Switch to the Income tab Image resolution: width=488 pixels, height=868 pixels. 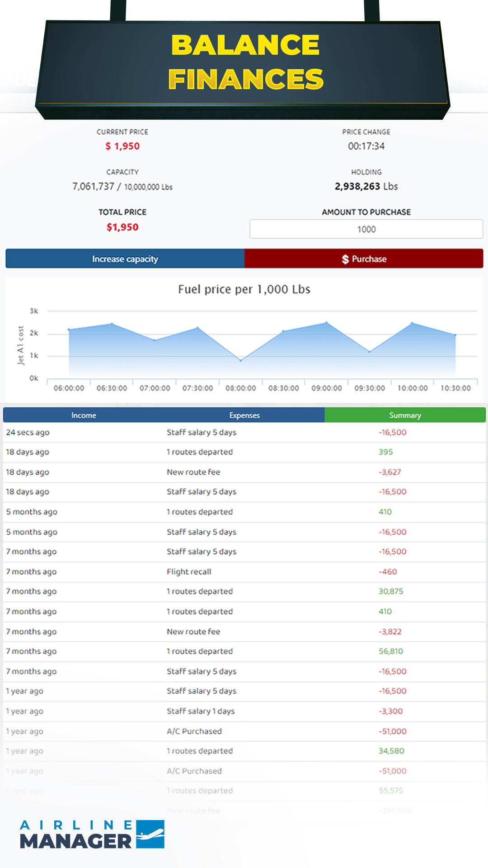[84, 415]
